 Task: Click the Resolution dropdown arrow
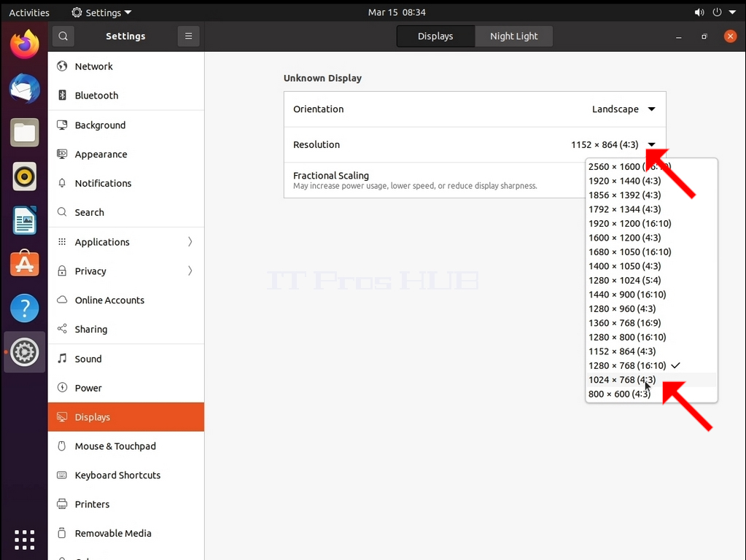pyautogui.click(x=651, y=144)
